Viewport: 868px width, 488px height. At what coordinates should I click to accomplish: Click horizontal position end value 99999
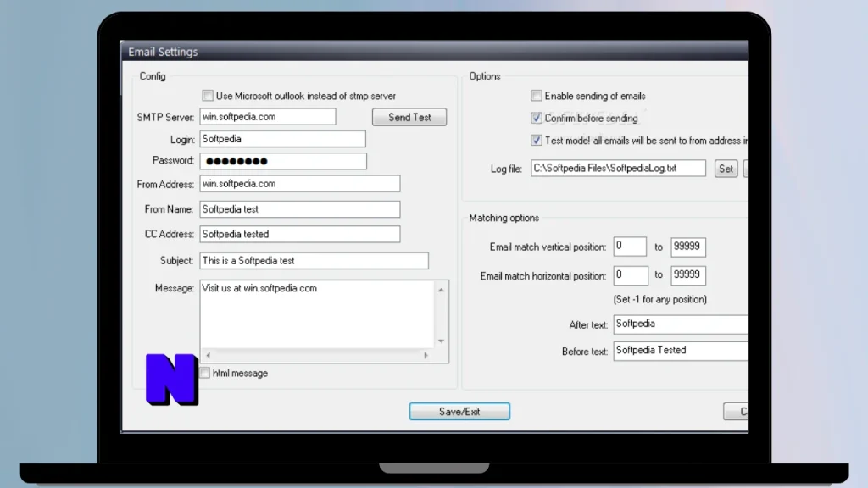[x=688, y=275]
